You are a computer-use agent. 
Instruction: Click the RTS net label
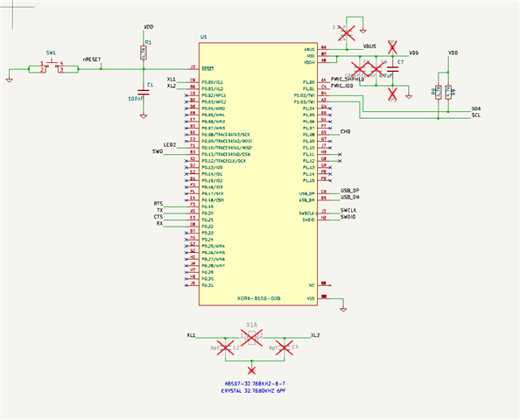tap(158, 204)
